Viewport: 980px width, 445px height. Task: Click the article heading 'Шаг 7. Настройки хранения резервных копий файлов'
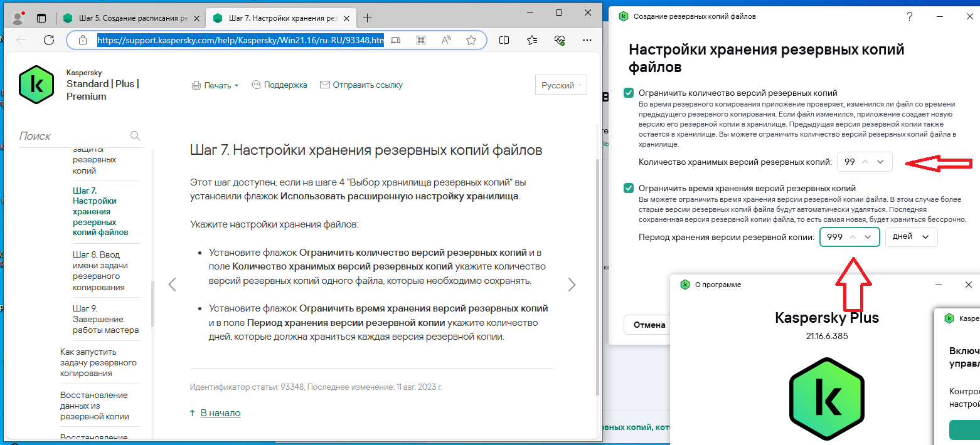point(366,150)
